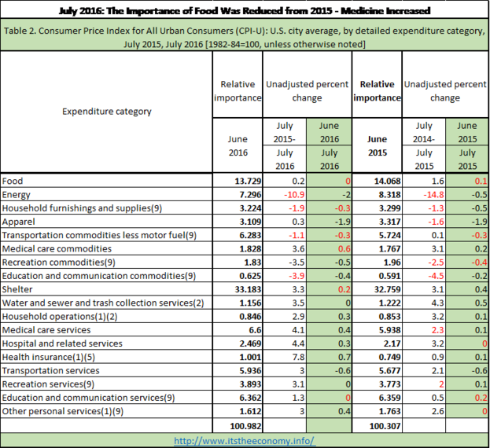Select Household operations importance 0.846

pyautogui.click(x=250, y=317)
